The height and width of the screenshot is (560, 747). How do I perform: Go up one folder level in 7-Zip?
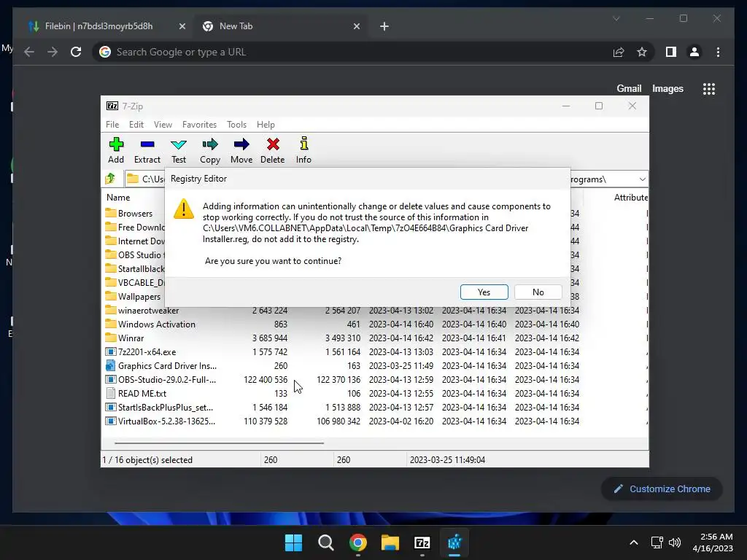point(110,179)
